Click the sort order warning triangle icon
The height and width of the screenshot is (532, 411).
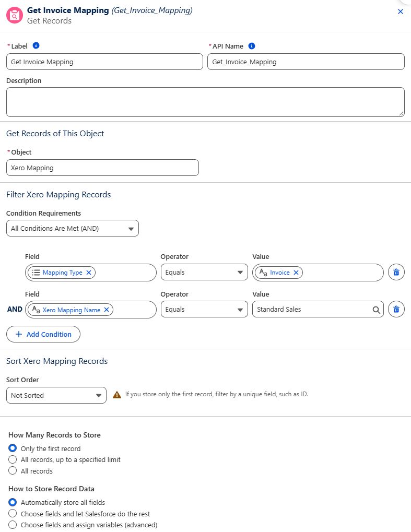pos(117,395)
